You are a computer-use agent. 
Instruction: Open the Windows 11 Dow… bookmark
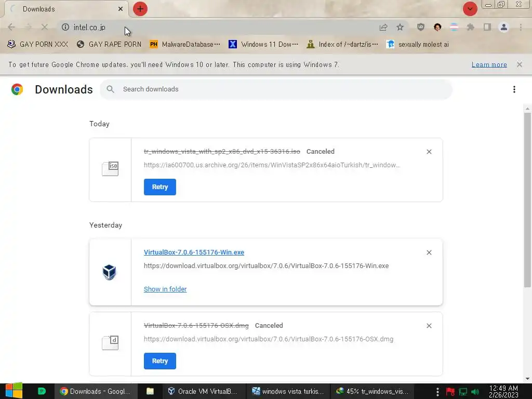click(263, 45)
